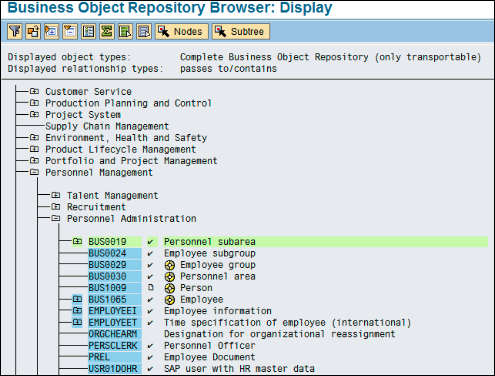Click the checkmark status for BUS0019
The height and width of the screenshot is (376, 495).
click(150, 242)
